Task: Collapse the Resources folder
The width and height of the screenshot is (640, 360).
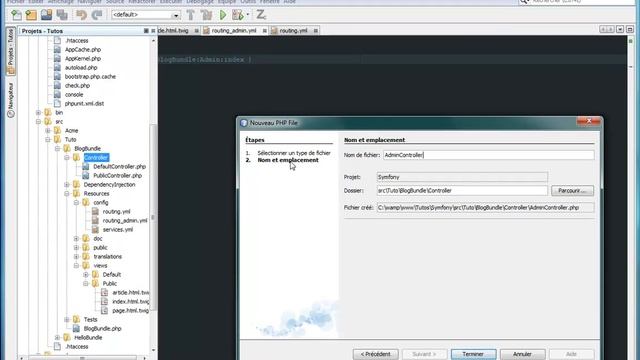Action: coord(67,193)
